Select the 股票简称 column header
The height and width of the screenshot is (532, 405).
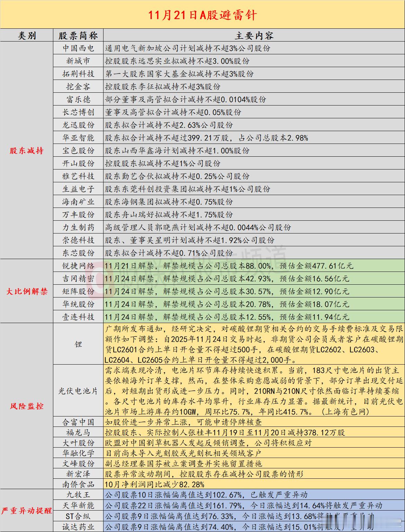(79, 35)
